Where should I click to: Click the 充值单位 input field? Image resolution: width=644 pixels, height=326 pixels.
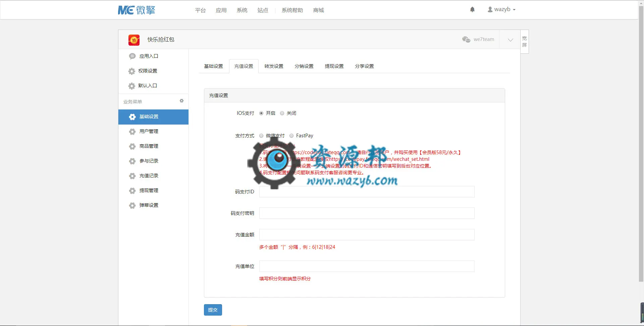coord(367,266)
